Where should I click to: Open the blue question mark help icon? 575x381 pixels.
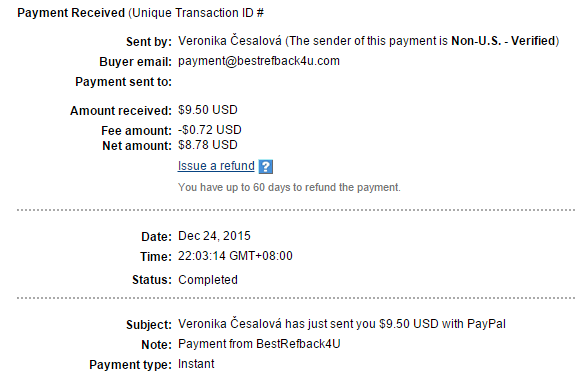coord(265,166)
